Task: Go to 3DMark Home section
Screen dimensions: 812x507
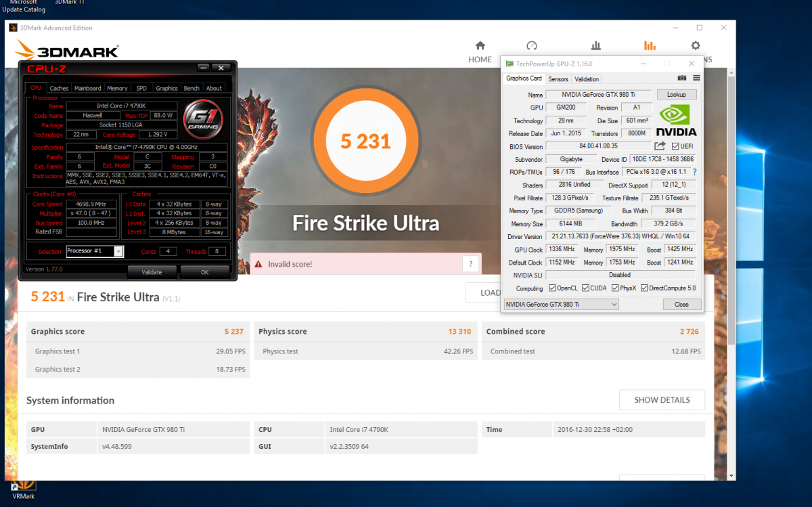Action: (x=480, y=51)
